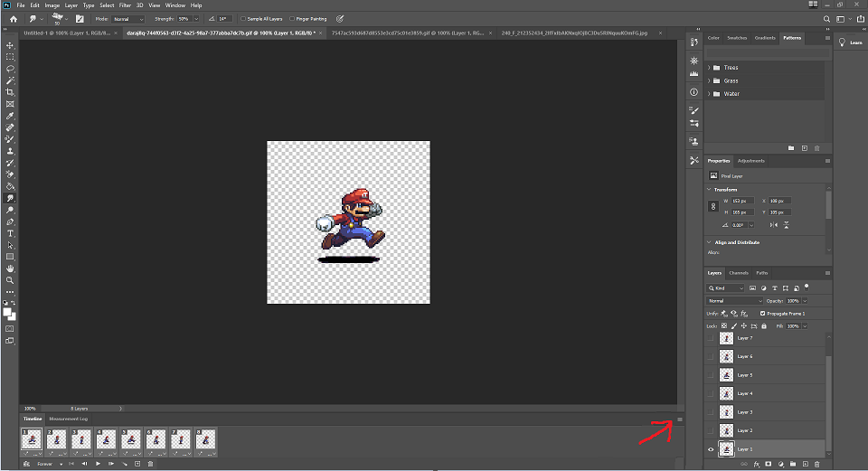Open the Window menu
Image resolution: width=868 pixels, height=471 pixels.
(175, 5)
